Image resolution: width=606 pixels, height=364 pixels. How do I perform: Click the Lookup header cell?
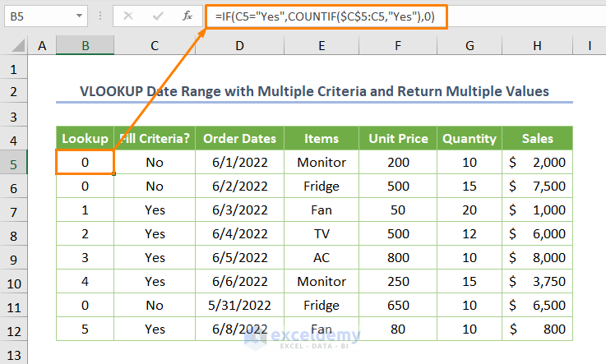tap(86, 139)
